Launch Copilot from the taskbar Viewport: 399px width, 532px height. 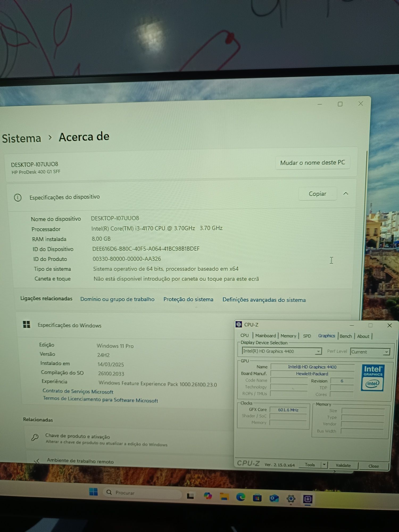[208, 496]
